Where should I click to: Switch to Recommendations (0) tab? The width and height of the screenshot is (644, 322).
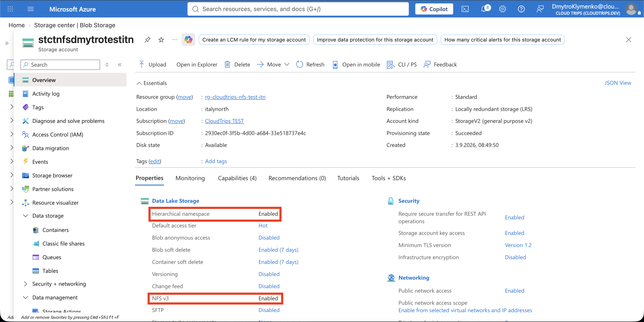[297, 178]
